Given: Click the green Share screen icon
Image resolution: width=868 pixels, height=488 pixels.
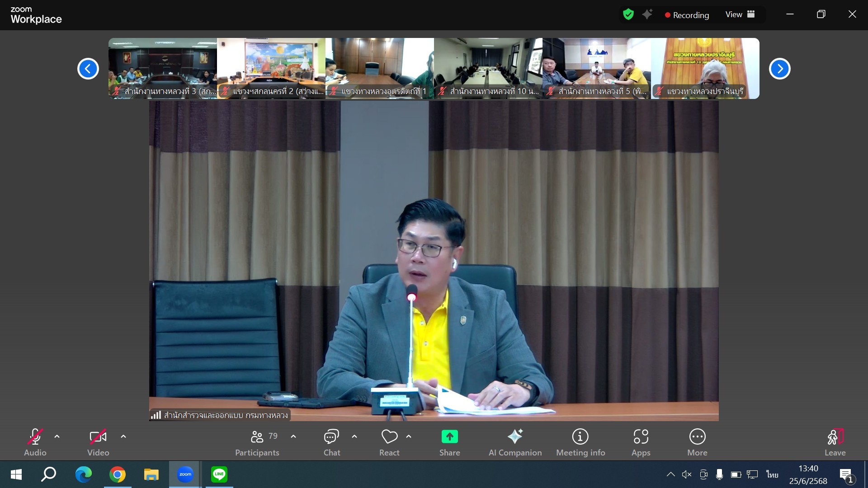Looking at the screenshot, I should point(449,437).
